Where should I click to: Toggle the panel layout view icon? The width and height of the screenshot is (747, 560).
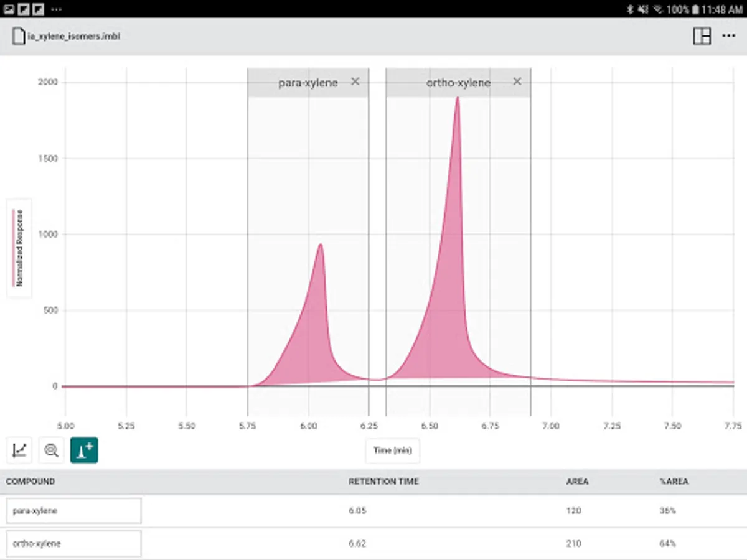click(702, 36)
